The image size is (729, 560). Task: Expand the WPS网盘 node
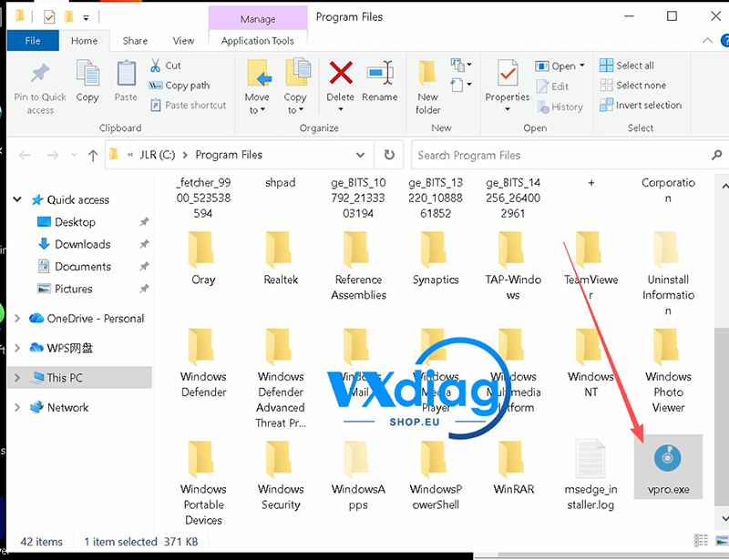pyautogui.click(x=17, y=348)
